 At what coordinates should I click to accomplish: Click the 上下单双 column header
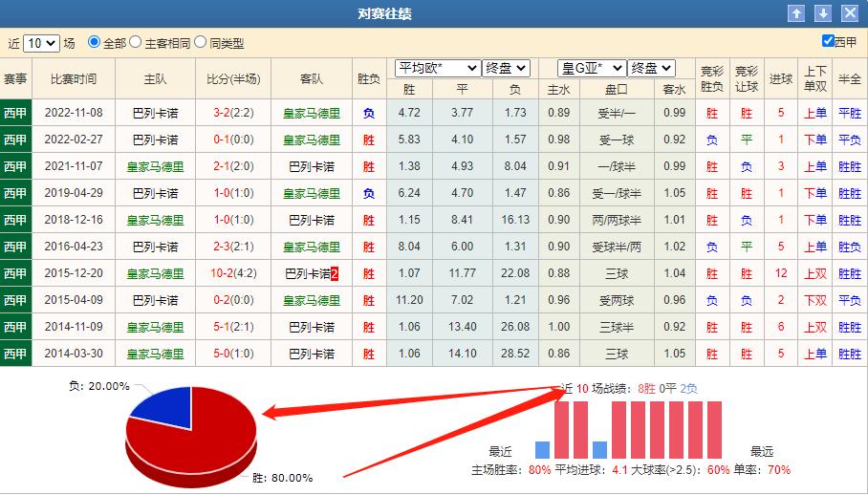coord(814,78)
